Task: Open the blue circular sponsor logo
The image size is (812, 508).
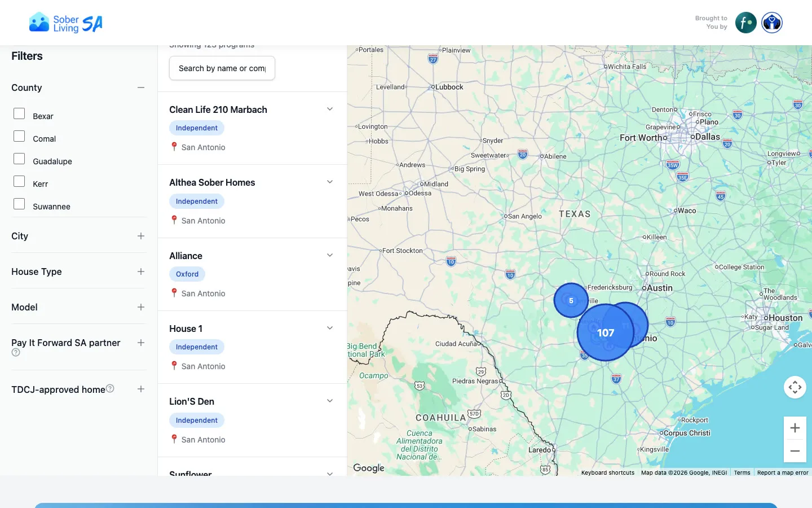Action: click(x=772, y=23)
